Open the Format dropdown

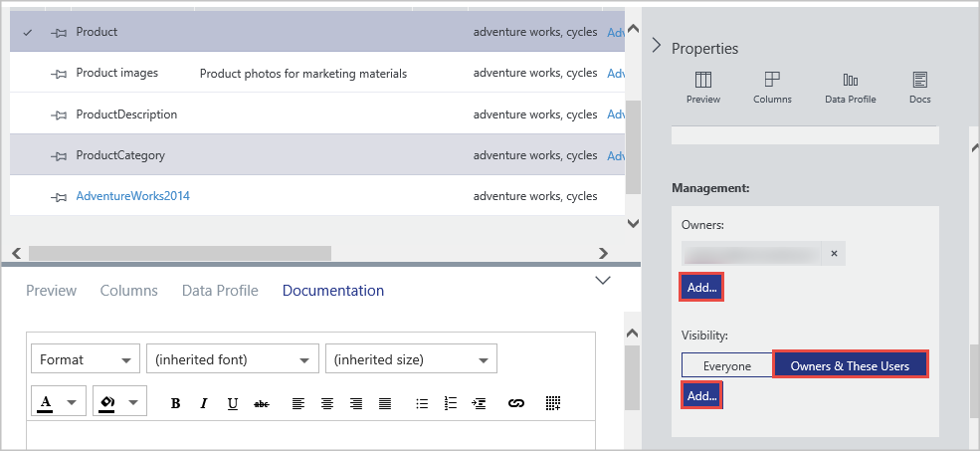click(86, 359)
